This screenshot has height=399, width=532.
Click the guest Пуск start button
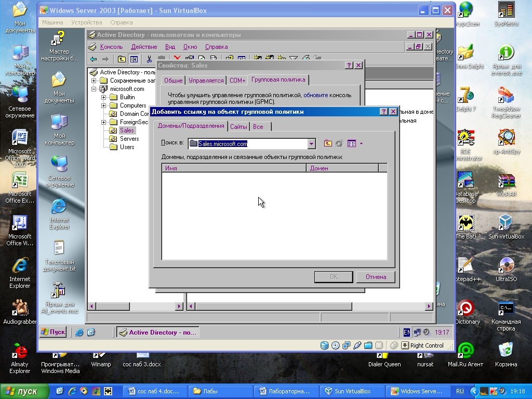point(53,332)
